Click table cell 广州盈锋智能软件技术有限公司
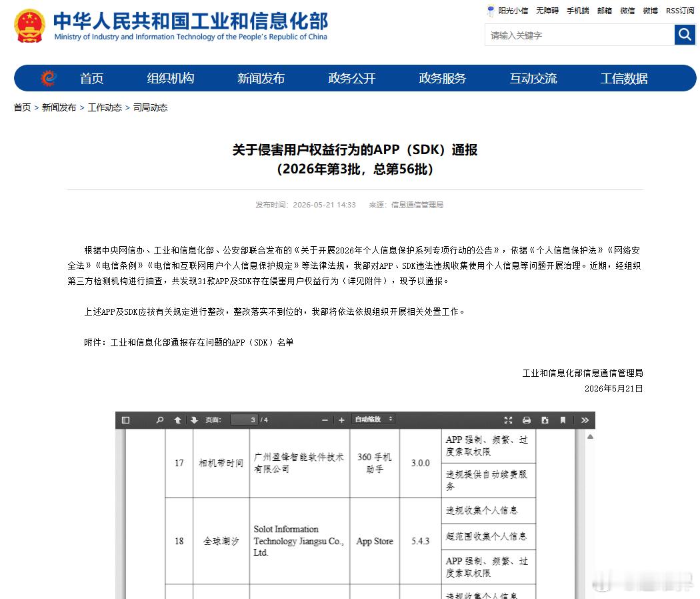Screen dimensions: 700x599 click(299, 463)
